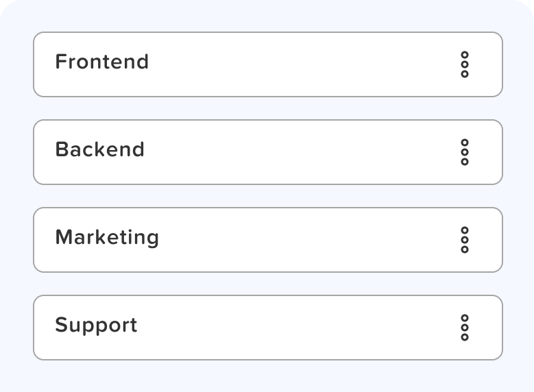Viewport: 534px width, 392px height.
Task: Open the Frontend three-dot options menu
Action: (465, 64)
